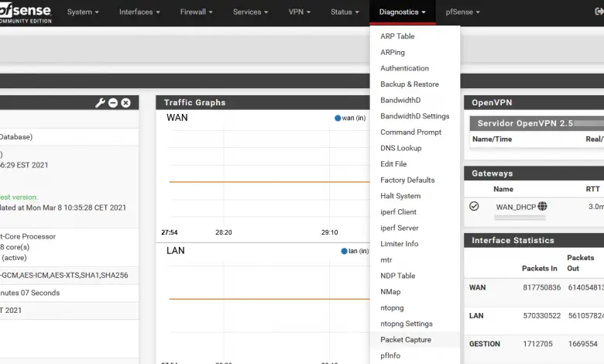
Task: Click GESTION Packets In value 1712705
Action: pos(537,344)
